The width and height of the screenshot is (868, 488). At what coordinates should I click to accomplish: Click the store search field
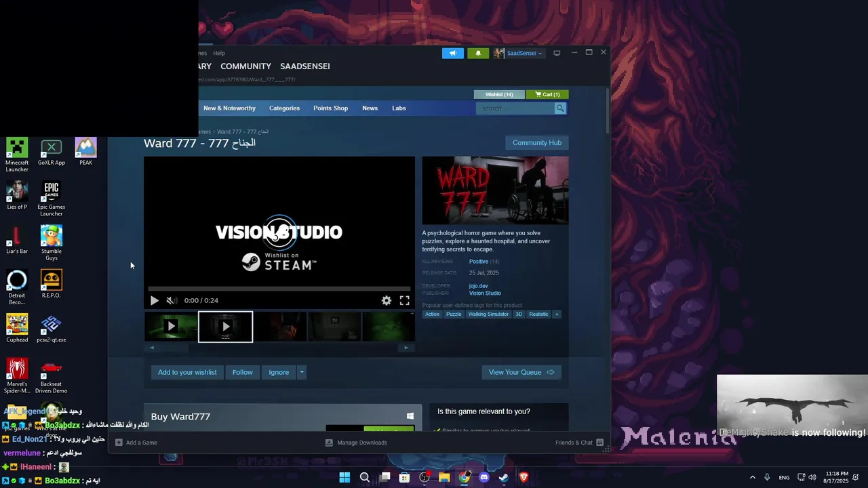(515, 108)
